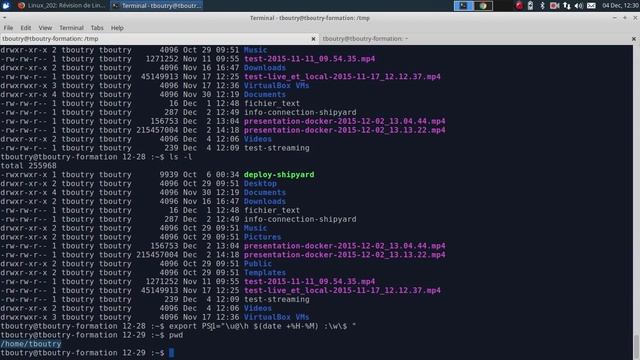The width and height of the screenshot is (640, 360).
Task: Click fichier_text in the upper listing
Action: tap(272, 103)
